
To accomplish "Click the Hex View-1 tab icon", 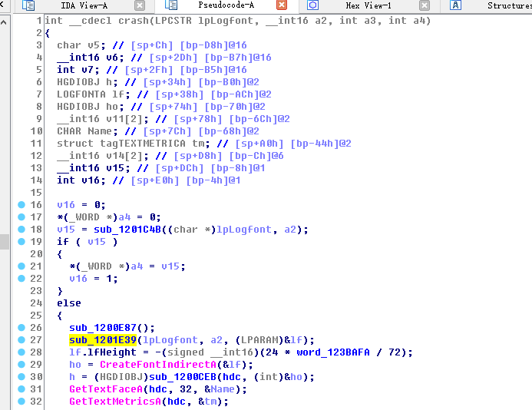I will pyautogui.click(x=312, y=5).
